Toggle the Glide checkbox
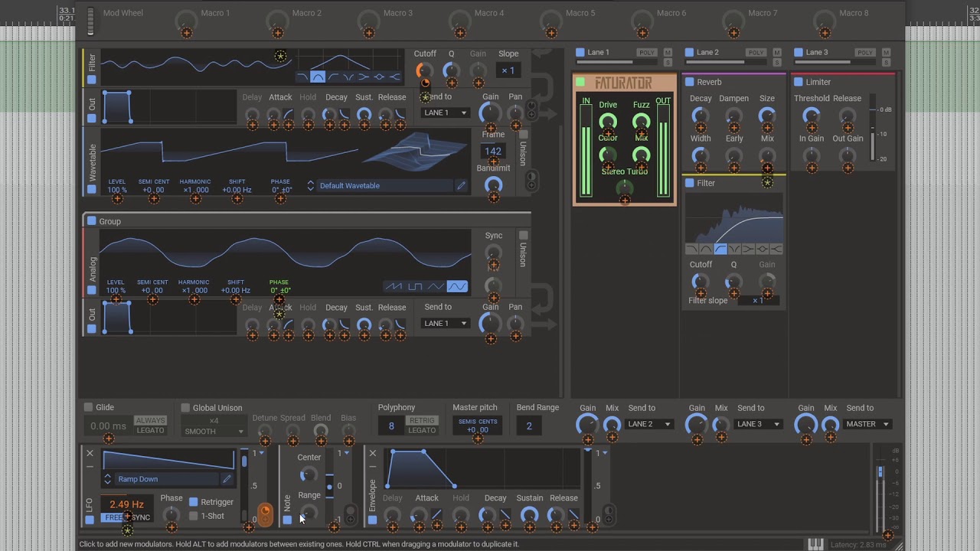 click(88, 407)
